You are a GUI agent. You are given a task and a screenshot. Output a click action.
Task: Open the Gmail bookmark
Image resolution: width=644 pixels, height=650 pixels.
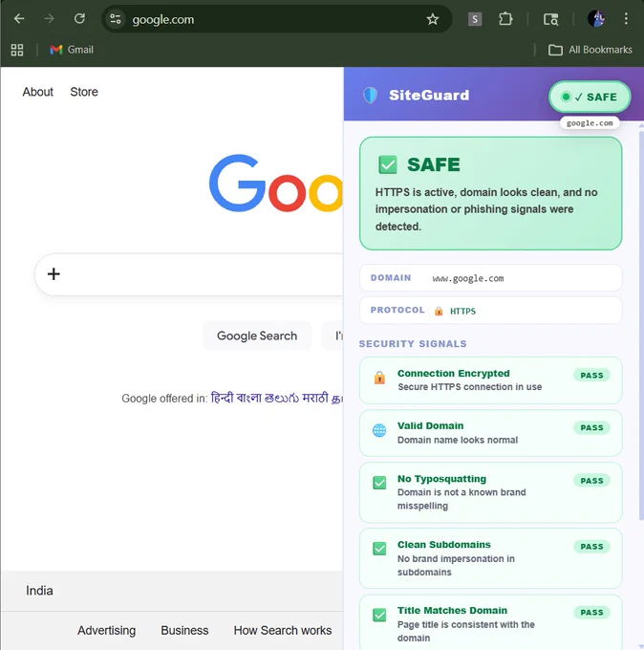(72, 50)
